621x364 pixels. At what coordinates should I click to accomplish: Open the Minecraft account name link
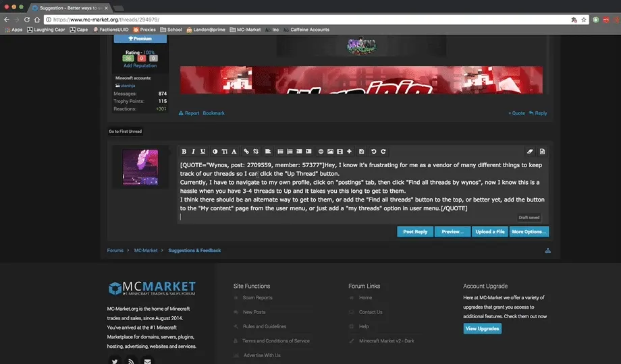coord(128,86)
